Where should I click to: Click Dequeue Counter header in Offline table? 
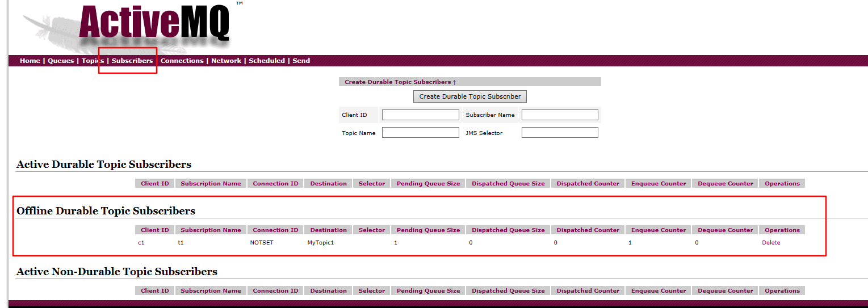726,230
